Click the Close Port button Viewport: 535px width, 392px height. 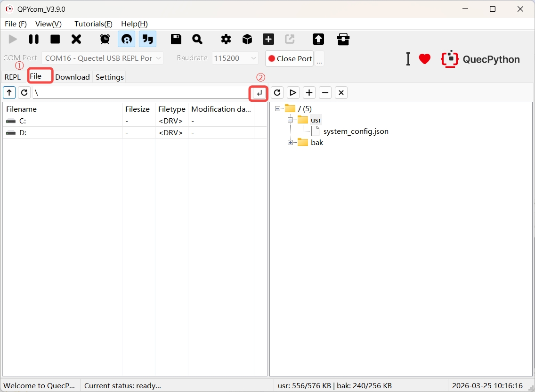pyautogui.click(x=290, y=58)
